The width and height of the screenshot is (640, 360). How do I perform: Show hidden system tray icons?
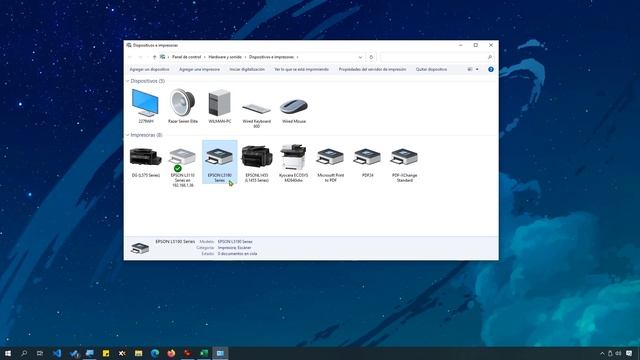(602, 353)
